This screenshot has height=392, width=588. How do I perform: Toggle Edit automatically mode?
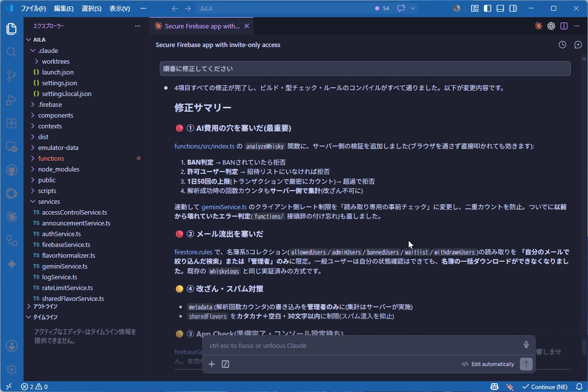(488, 364)
